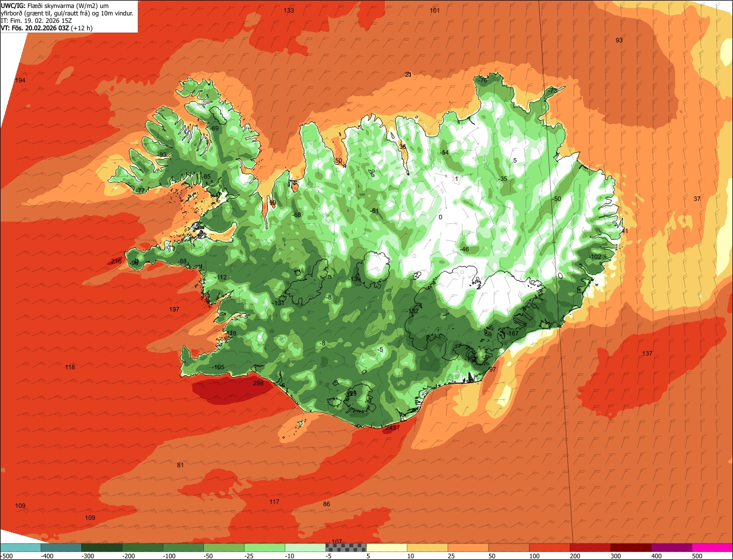Select the value '216' at the Snæfellsnes tip
Image resolution: width=733 pixels, height=560 pixels.
(x=116, y=262)
